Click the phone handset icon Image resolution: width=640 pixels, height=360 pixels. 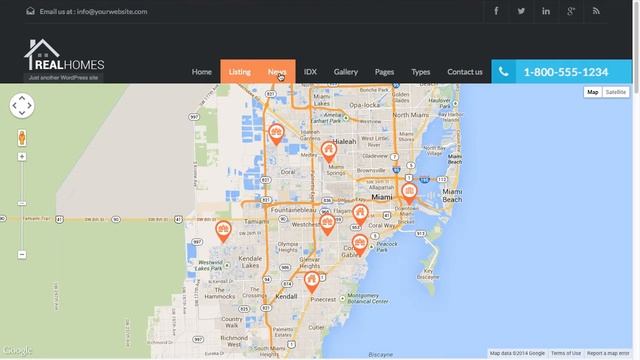click(504, 71)
